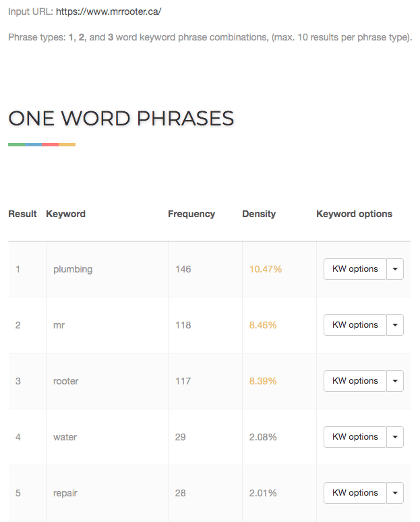The height and width of the screenshot is (522, 420).
Task: Click KW options button for rooter
Action: coord(355,381)
